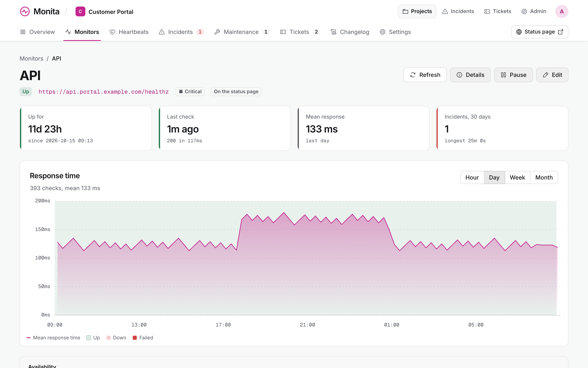
Task: Select the Day time range
Action: pyautogui.click(x=494, y=177)
